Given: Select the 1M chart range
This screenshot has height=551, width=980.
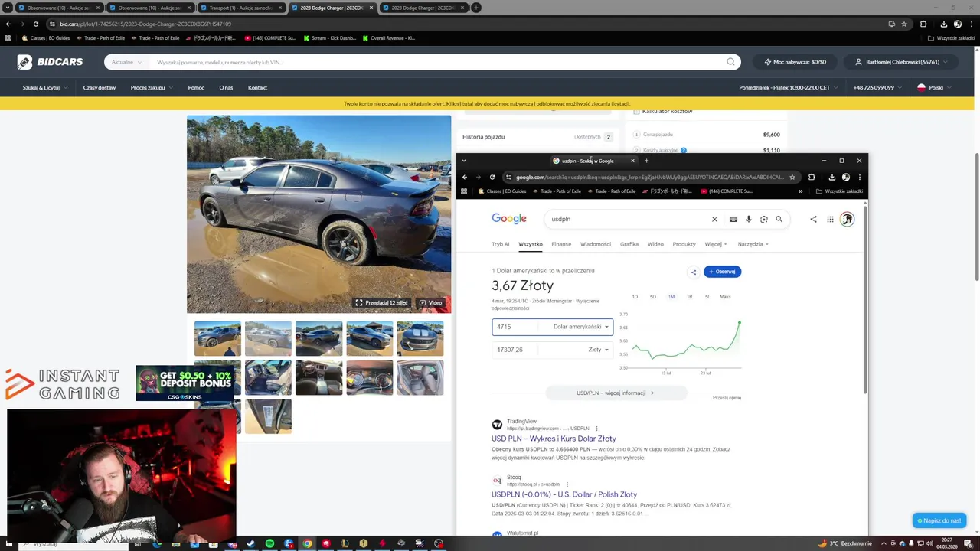Looking at the screenshot, I should tap(671, 296).
